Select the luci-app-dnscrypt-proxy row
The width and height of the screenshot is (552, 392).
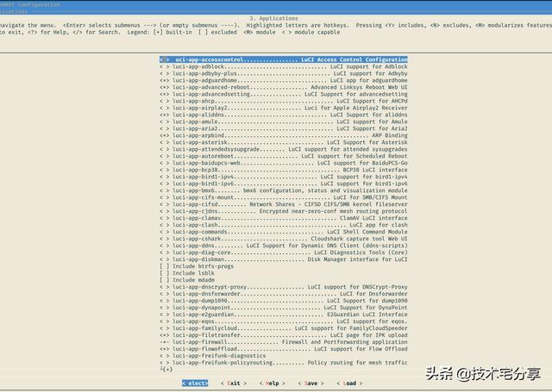coord(284,287)
